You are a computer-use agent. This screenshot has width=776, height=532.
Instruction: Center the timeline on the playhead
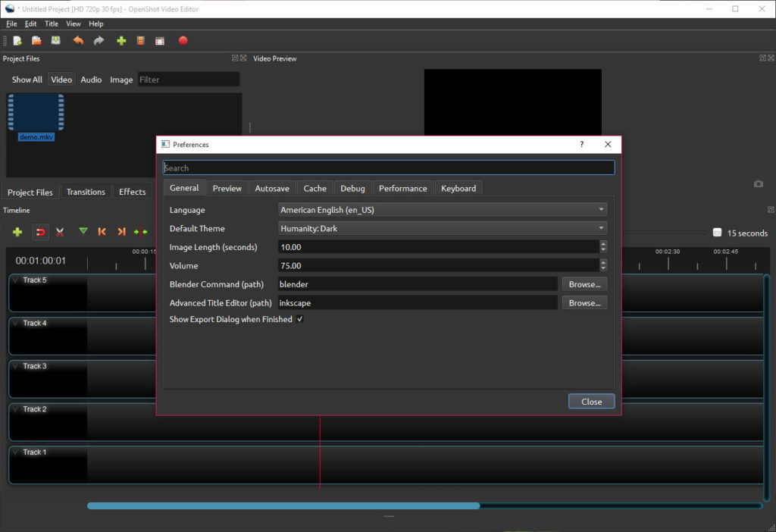click(140, 232)
